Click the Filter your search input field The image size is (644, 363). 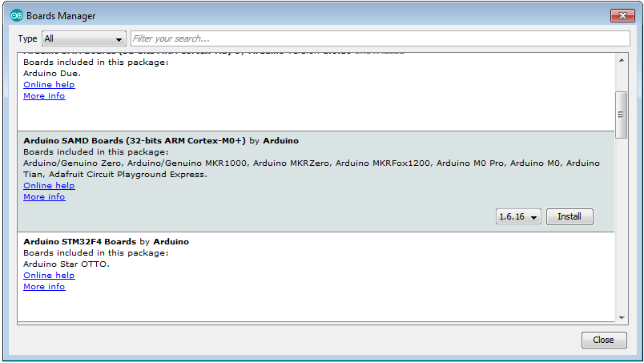click(380, 38)
